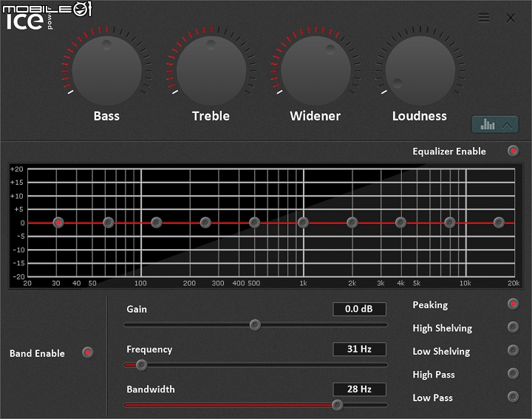Click the Bandwidth label
The width and height of the screenshot is (532, 419).
click(151, 389)
